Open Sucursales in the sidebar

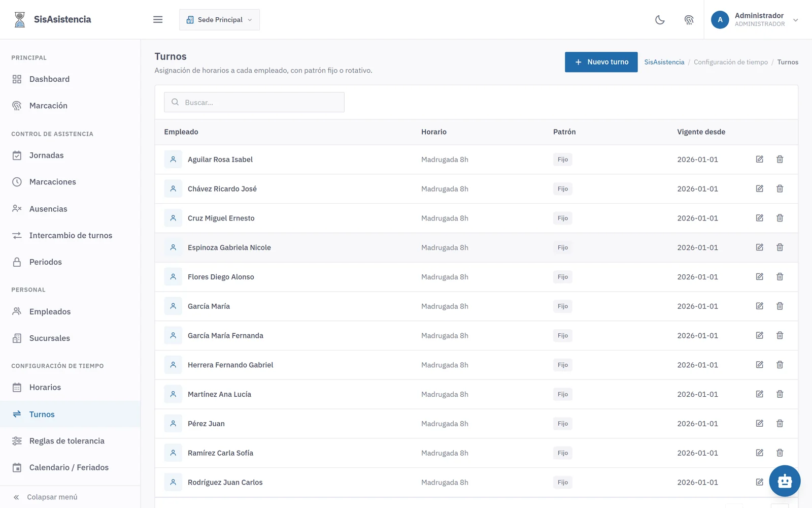pos(70,338)
